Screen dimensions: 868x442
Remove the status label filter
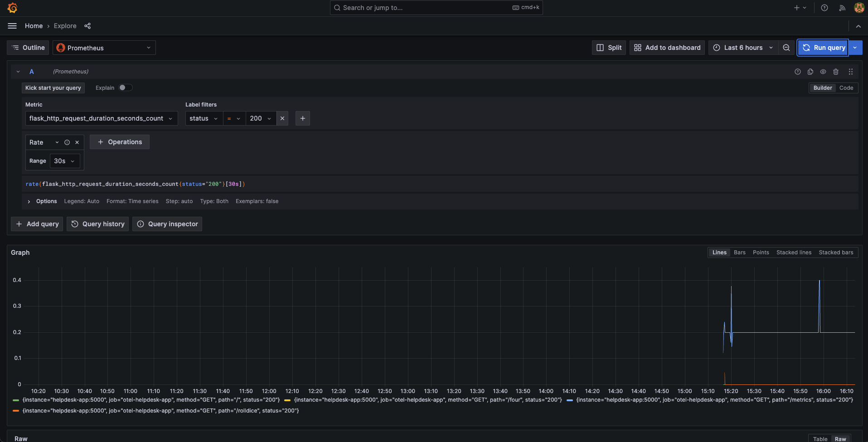point(282,118)
